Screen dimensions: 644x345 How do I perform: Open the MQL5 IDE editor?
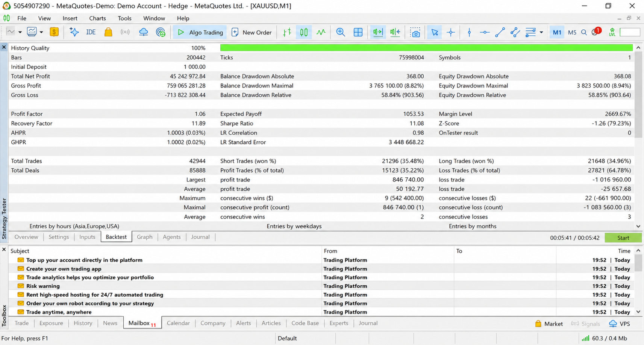coord(91,32)
